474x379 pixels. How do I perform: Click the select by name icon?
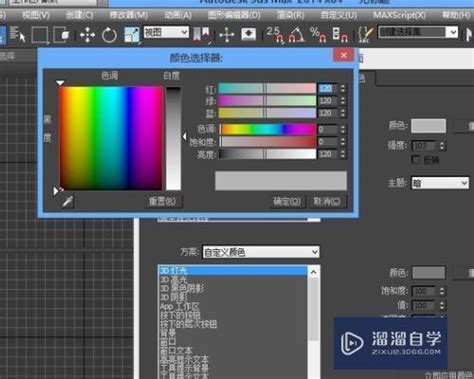tap(18, 35)
